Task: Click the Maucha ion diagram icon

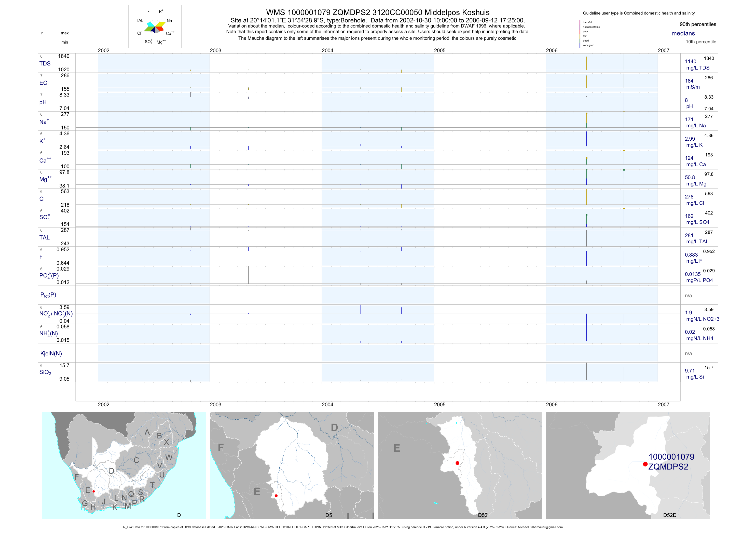Action: coord(155,27)
